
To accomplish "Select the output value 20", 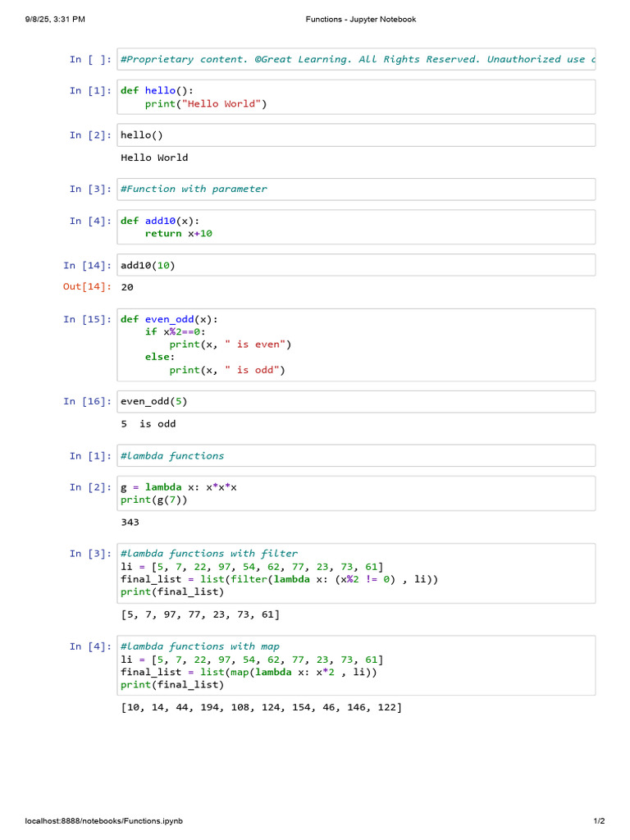I will coord(127,287).
